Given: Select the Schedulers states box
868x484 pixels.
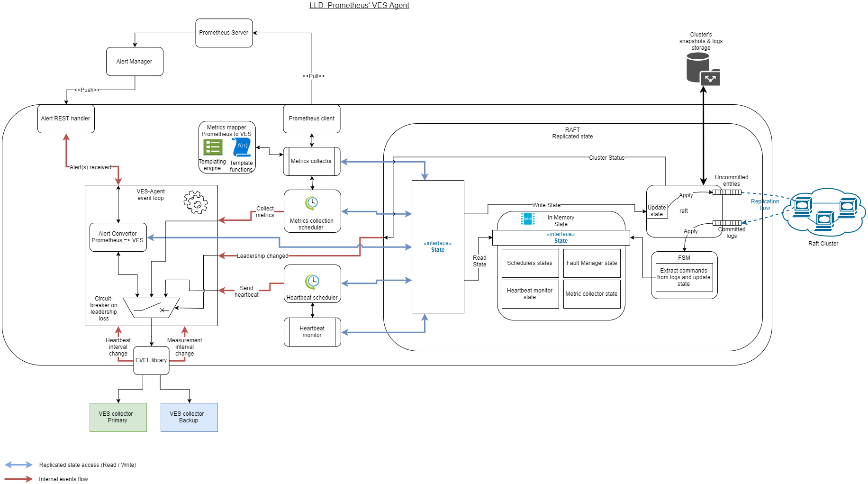Looking at the screenshot, I should point(530,263).
